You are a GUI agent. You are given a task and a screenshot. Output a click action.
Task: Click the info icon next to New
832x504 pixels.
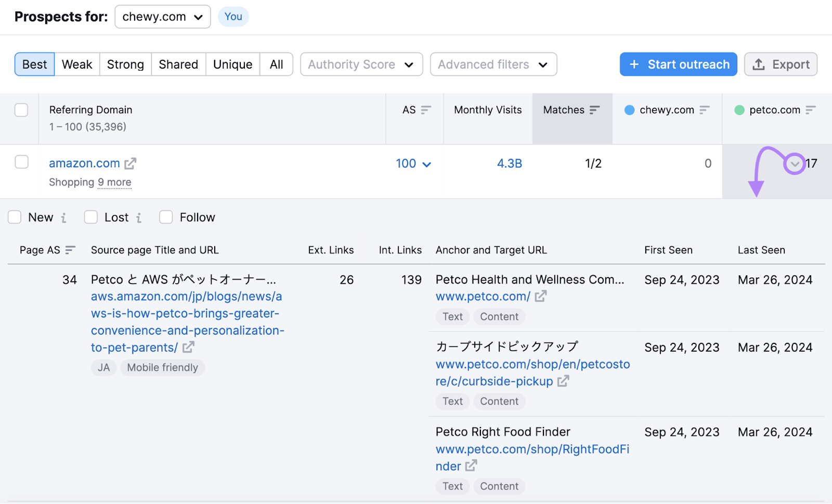[x=63, y=218]
